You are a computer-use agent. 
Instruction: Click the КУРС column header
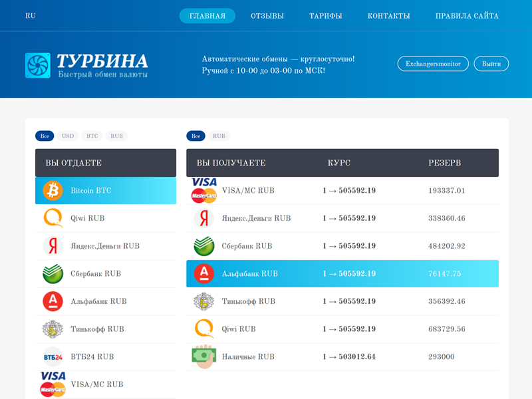pyautogui.click(x=339, y=163)
